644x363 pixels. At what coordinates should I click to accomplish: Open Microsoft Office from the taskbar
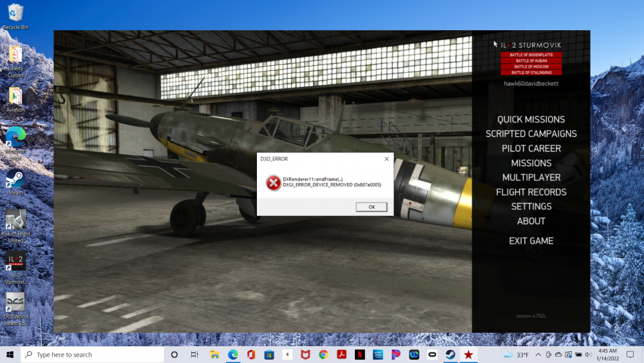click(x=251, y=355)
